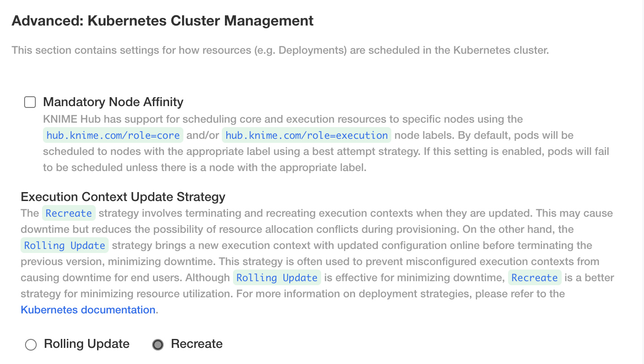The height and width of the screenshot is (364, 644).
Task: Click the "Mandatory Node Affinity" label text
Action: coord(113,102)
